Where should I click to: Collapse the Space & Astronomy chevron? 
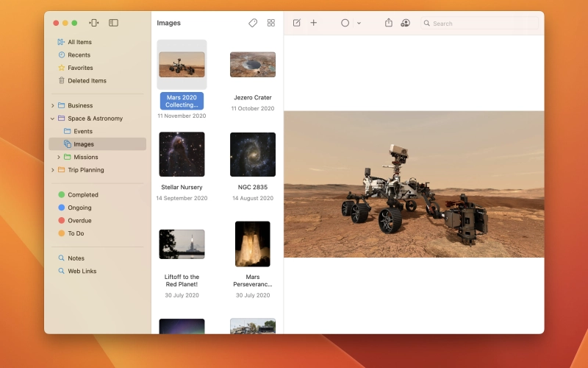(52, 118)
